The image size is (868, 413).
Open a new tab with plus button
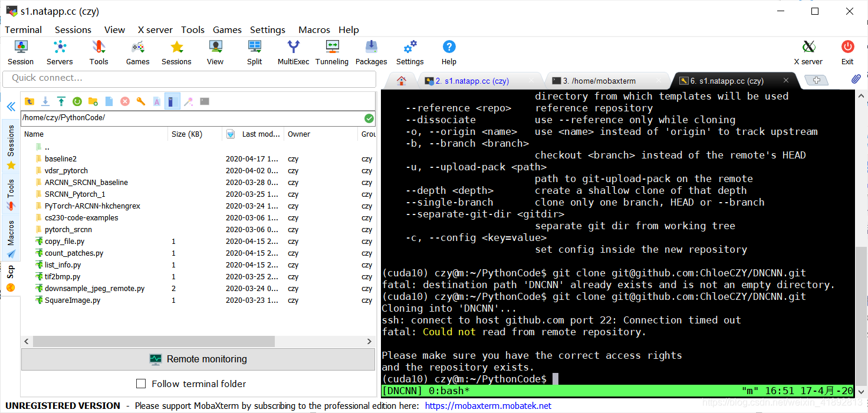pyautogui.click(x=816, y=81)
